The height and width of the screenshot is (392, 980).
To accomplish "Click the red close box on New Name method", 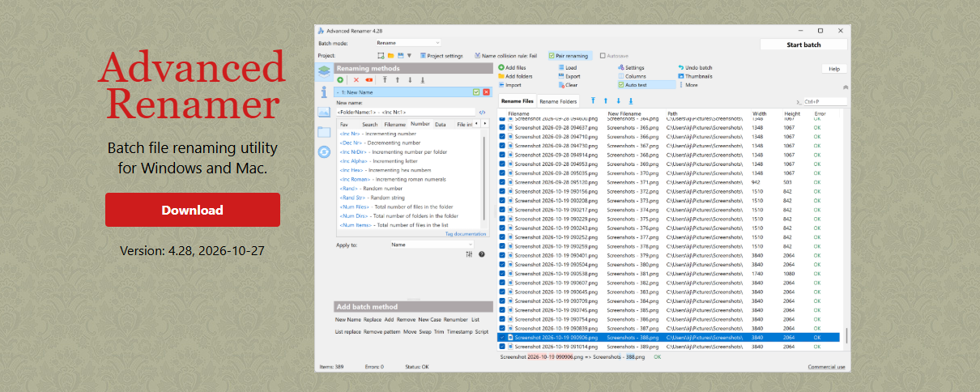I will [487, 92].
